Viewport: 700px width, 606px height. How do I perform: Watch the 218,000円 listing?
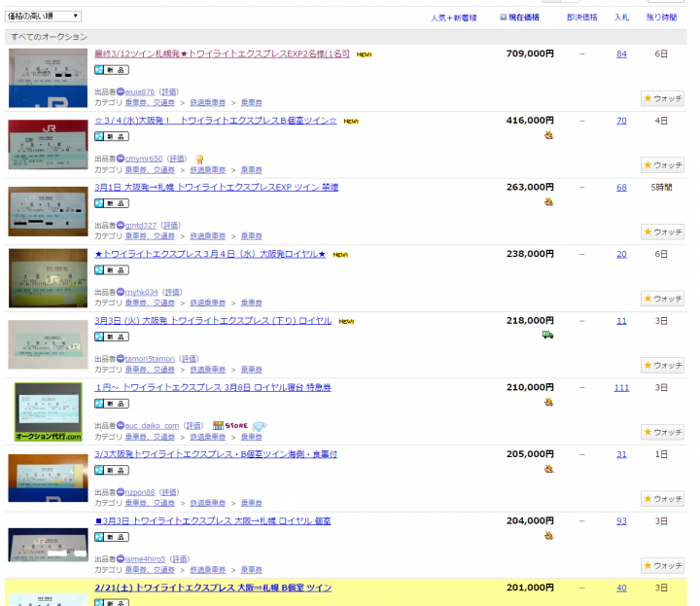(663, 366)
